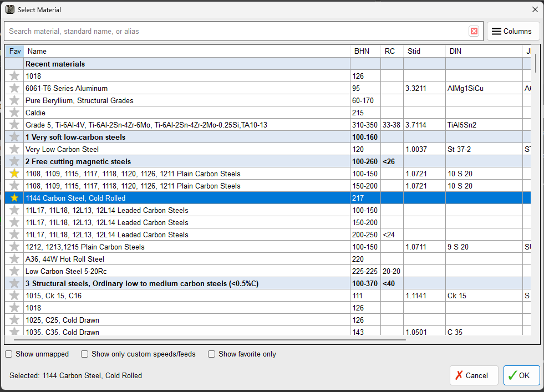Star the A36, 44W Hot Roll Steel row

click(x=14, y=259)
